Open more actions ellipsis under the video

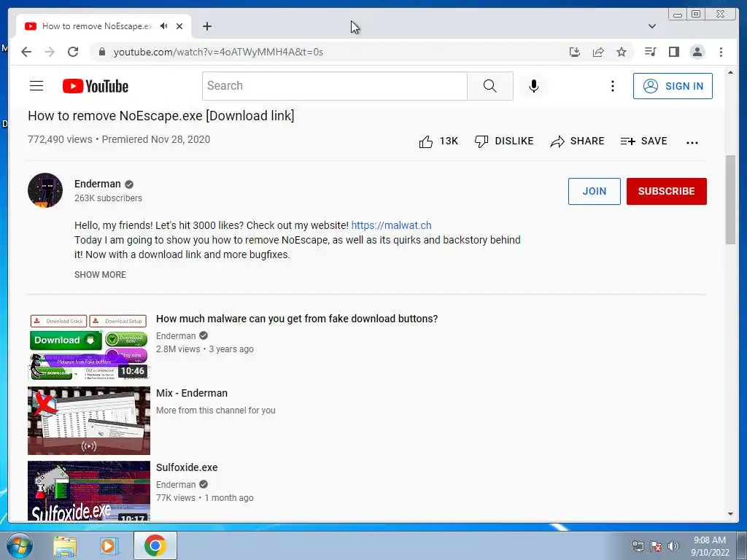coord(692,142)
